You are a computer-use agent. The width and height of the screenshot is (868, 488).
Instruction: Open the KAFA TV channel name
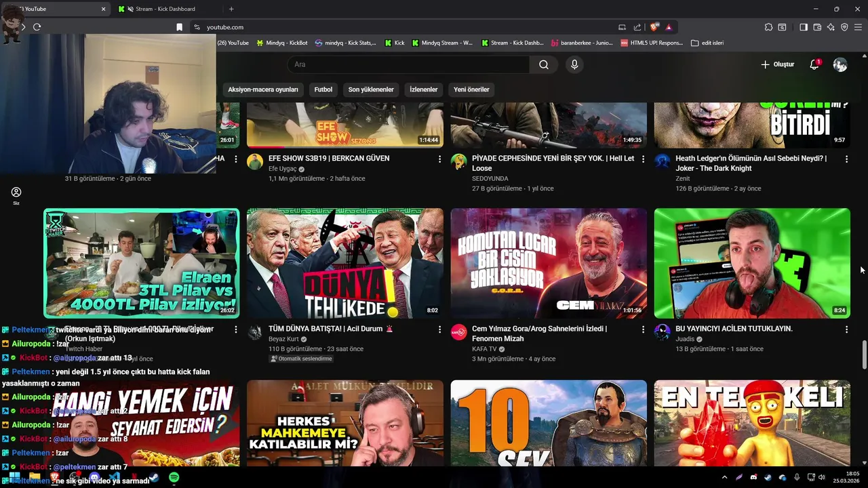484,349
